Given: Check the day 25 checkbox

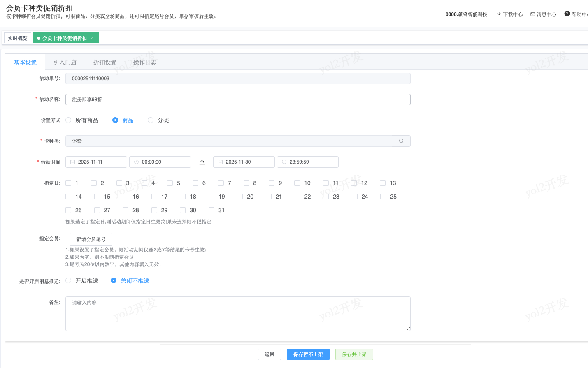Looking at the screenshot, I should (383, 197).
